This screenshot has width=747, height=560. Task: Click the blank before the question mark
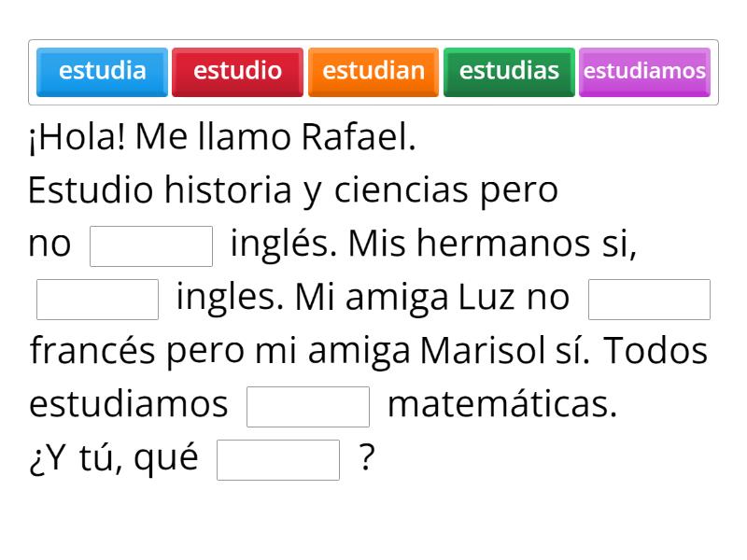(x=278, y=458)
